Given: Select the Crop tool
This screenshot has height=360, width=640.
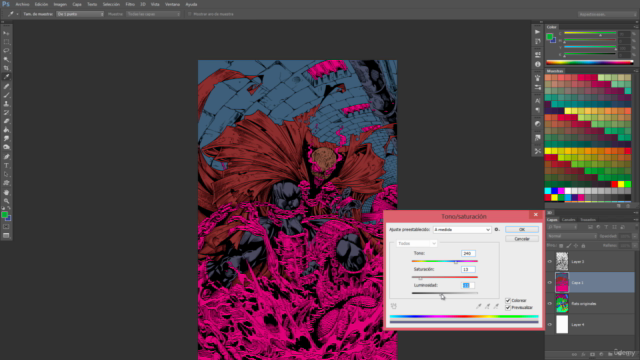Looking at the screenshot, I should coord(6,68).
